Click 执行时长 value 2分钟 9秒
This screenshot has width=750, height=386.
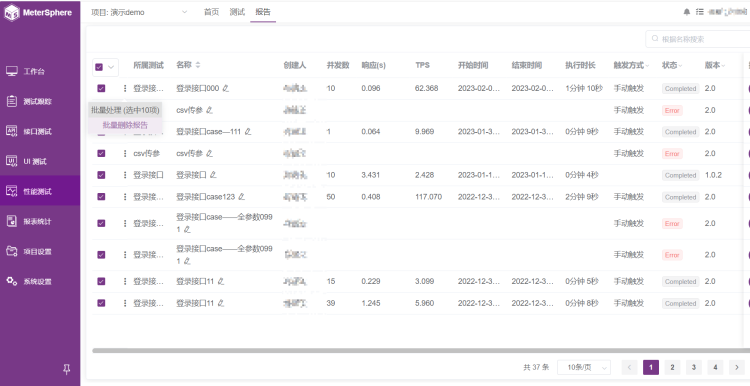pyautogui.click(x=582, y=197)
